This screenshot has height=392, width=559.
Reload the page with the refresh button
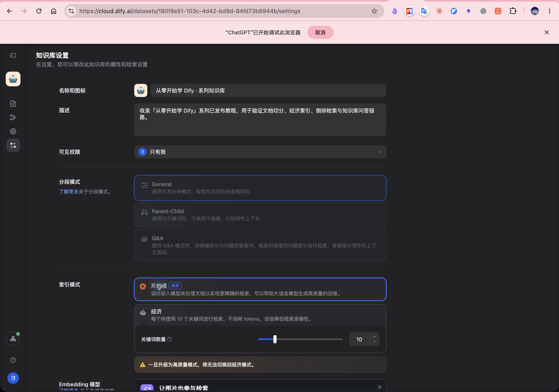39,11
